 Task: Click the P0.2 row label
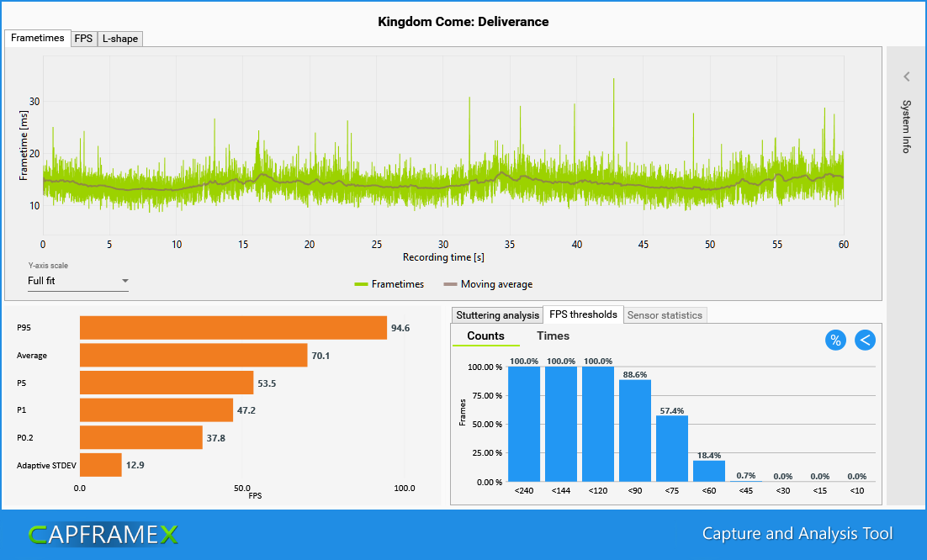25,438
